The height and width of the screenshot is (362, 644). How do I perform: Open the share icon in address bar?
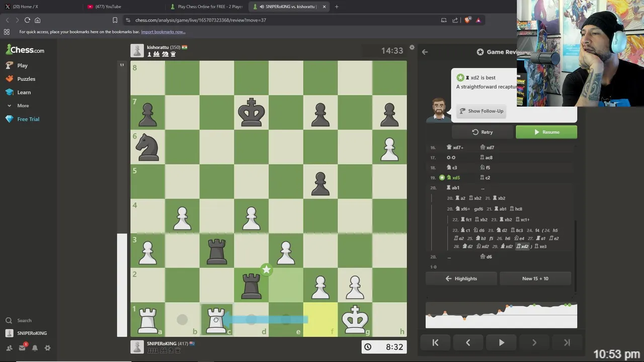(455, 20)
